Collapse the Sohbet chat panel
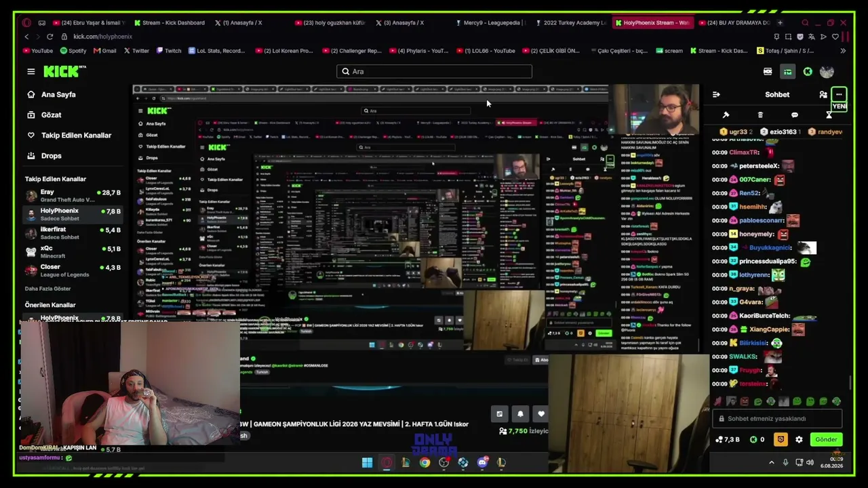 [716, 95]
